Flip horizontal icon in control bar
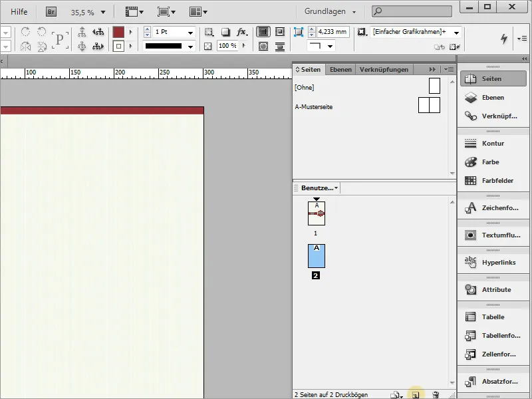532x399 pixels. pos(25,46)
